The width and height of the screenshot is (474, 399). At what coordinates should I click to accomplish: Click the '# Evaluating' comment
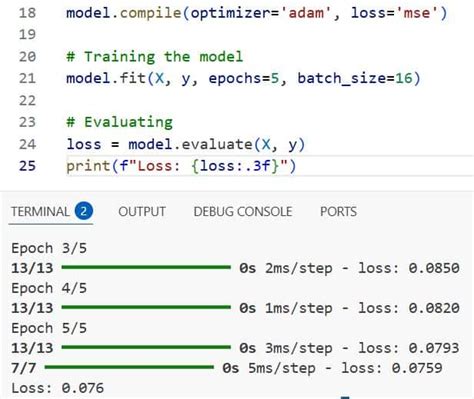click(x=120, y=122)
